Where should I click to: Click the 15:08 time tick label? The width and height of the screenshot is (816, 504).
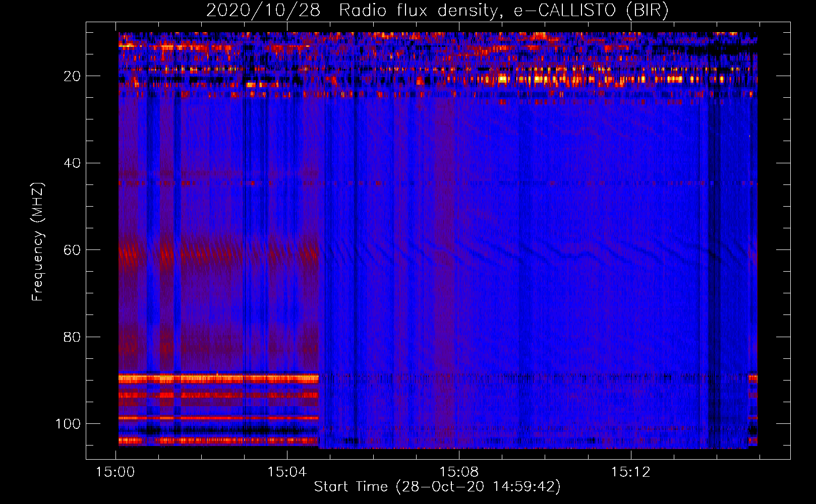pyautogui.click(x=459, y=472)
